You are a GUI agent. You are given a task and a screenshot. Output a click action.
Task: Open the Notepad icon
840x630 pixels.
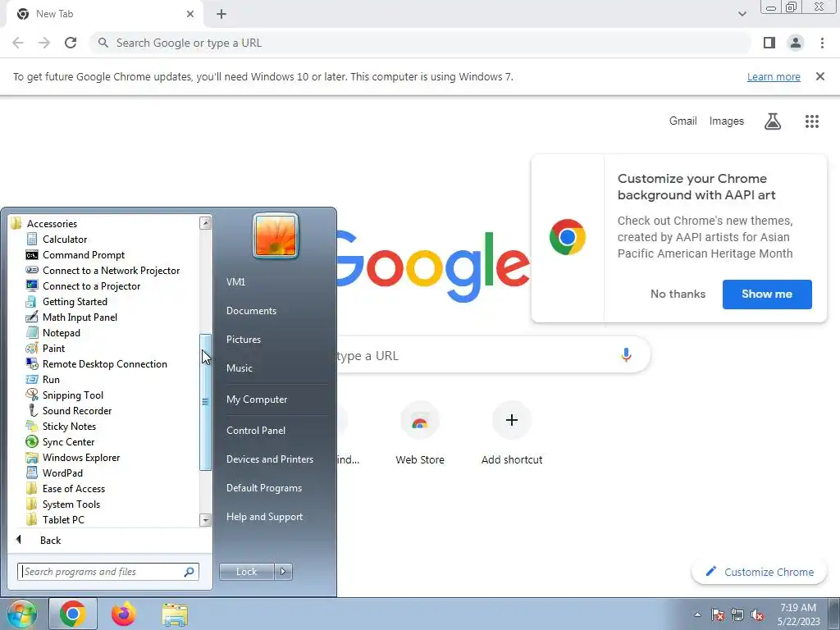[x=32, y=333]
